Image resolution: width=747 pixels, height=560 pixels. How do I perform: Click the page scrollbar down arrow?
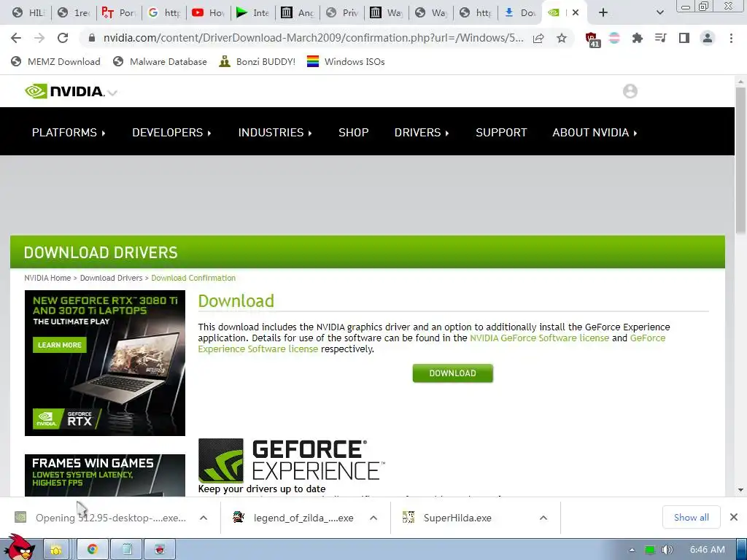[740, 489]
